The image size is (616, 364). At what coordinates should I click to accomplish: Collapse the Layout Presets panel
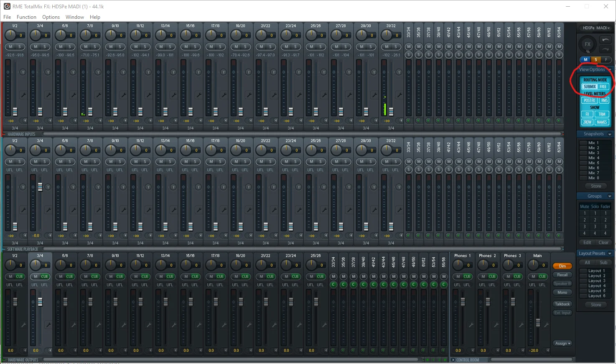pyautogui.click(x=610, y=253)
